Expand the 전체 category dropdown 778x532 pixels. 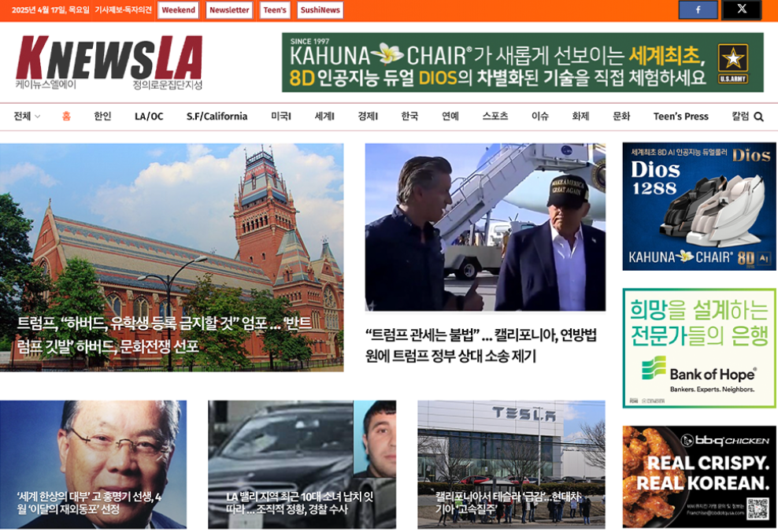(x=26, y=116)
